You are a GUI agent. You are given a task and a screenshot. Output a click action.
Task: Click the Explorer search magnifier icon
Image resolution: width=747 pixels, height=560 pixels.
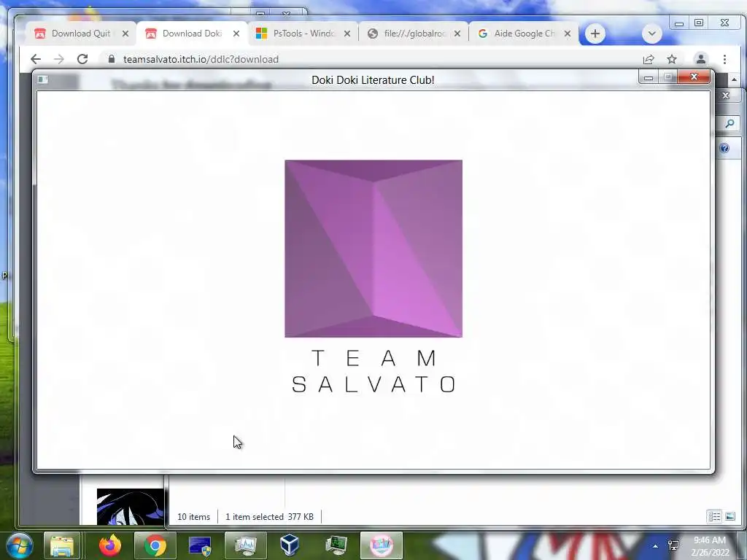coord(729,124)
